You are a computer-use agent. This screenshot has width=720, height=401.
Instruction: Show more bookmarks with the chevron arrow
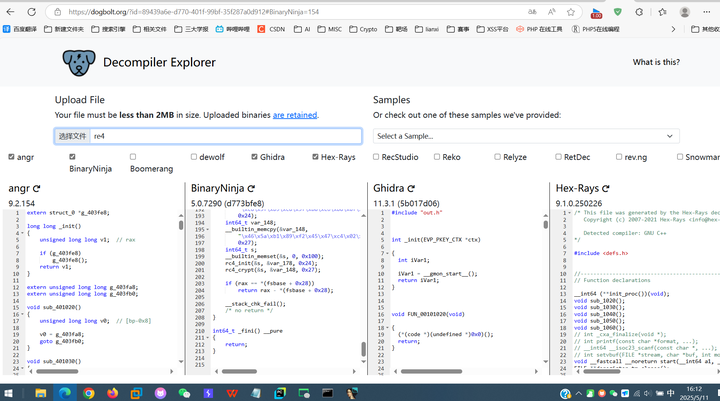(x=673, y=29)
